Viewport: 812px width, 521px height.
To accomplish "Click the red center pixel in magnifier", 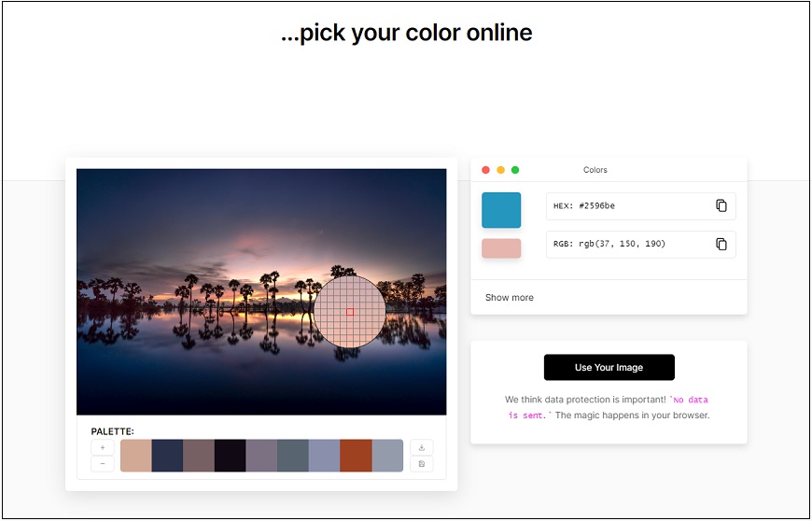I will click(x=350, y=312).
